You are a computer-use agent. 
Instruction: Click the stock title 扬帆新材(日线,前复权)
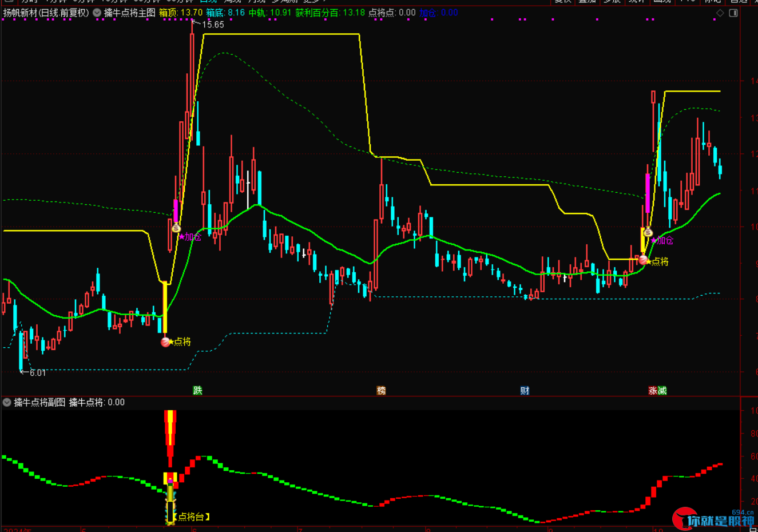pos(46,13)
